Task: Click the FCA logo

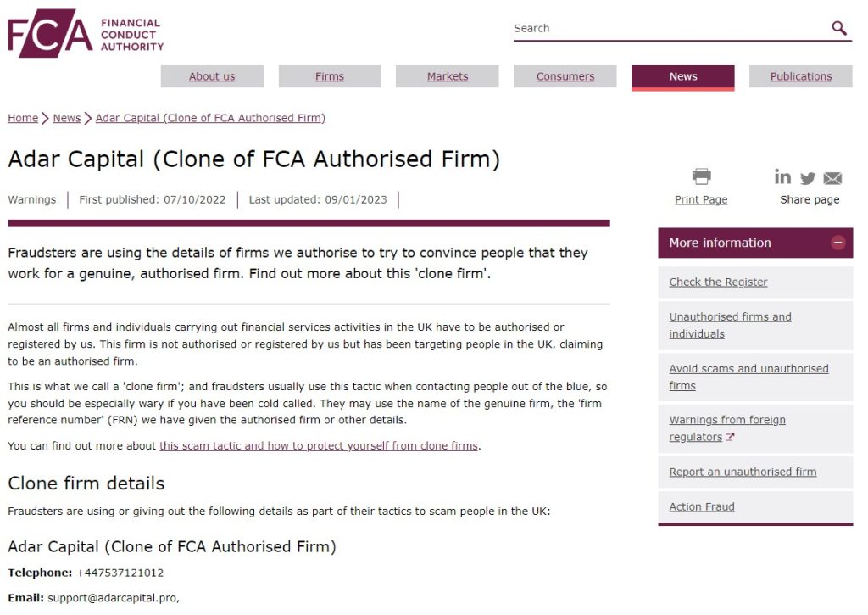Action: [86, 33]
